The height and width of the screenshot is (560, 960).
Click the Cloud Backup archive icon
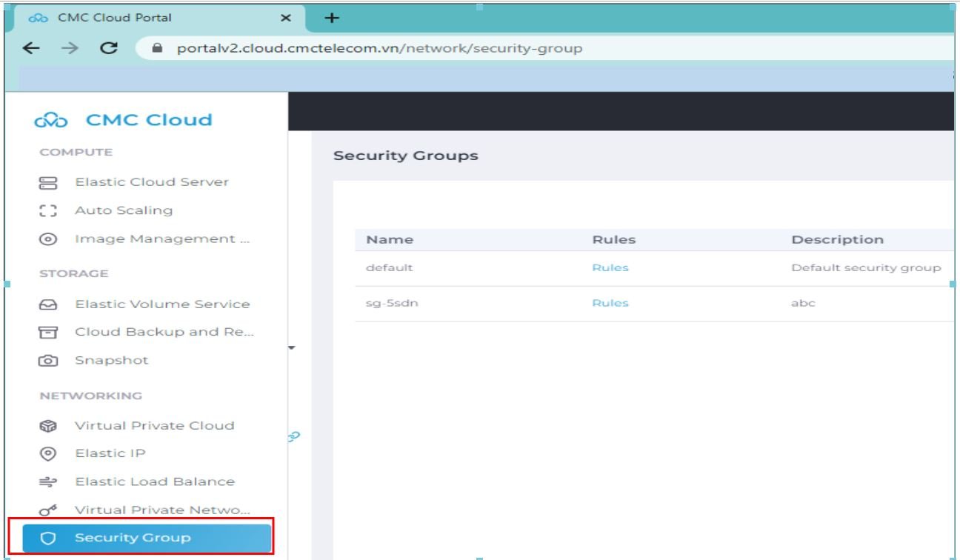[x=48, y=333]
